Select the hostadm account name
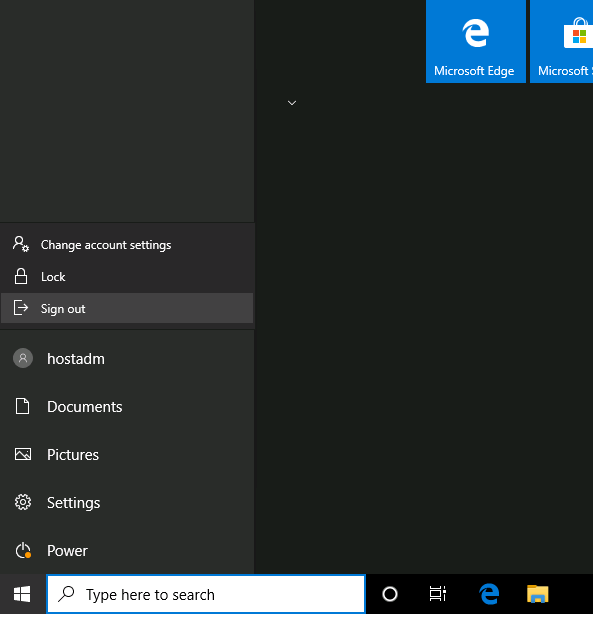The height and width of the screenshot is (621, 593). click(76, 359)
